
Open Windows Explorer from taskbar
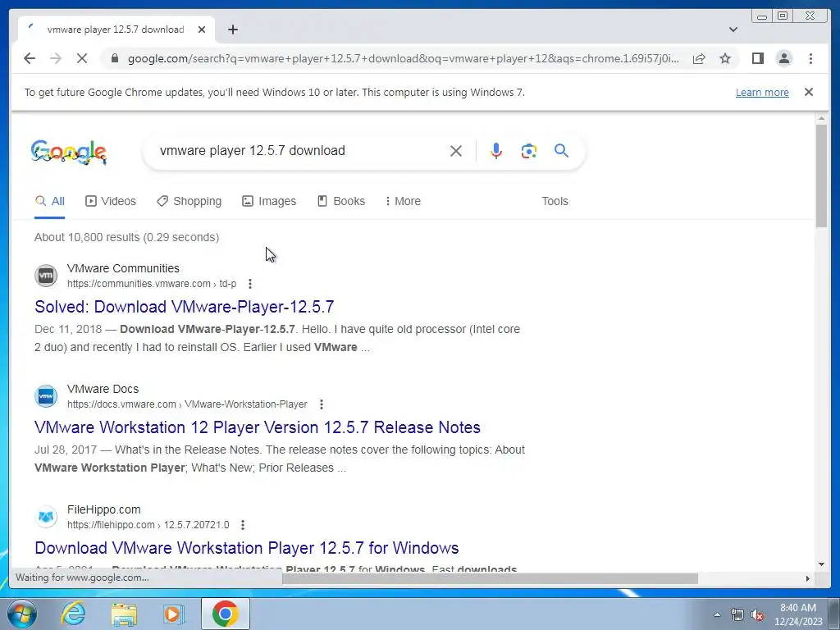click(124, 614)
